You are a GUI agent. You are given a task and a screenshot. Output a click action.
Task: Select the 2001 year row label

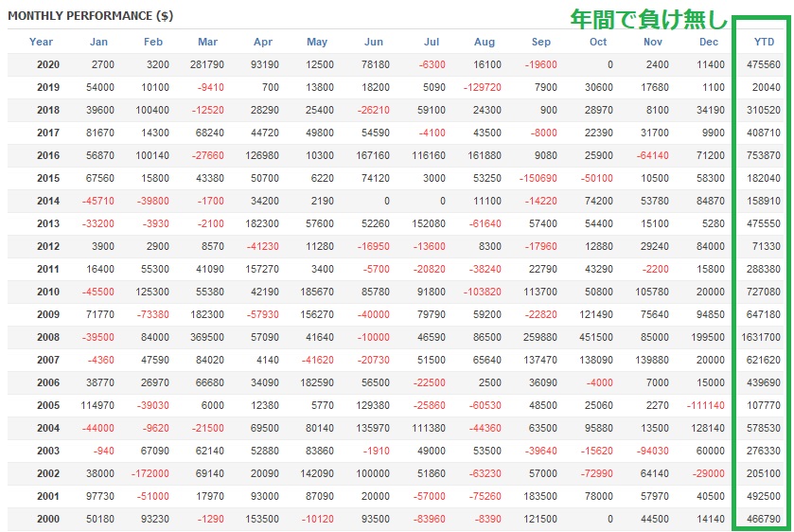point(48,497)
